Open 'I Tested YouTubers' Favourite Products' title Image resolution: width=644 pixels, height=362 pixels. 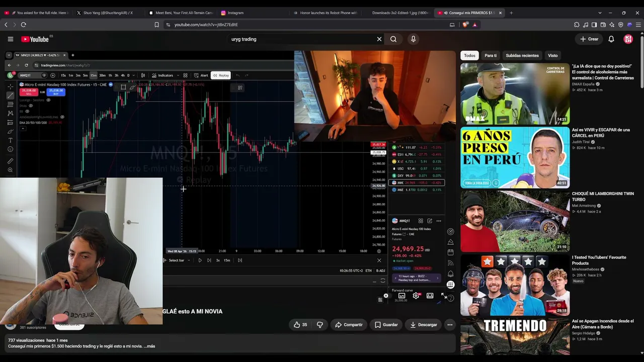coord(599,260)
